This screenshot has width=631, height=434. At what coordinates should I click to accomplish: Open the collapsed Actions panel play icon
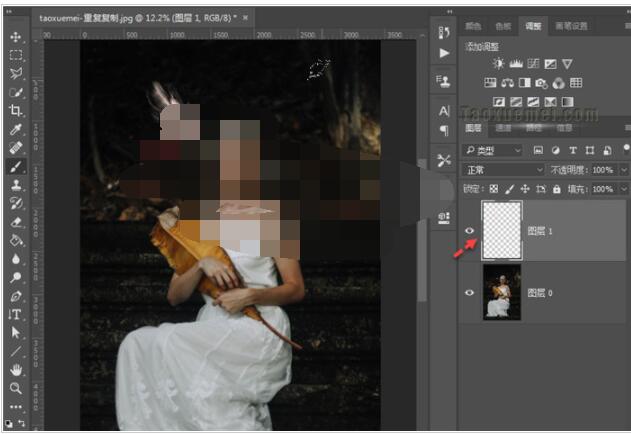point(444,53)
